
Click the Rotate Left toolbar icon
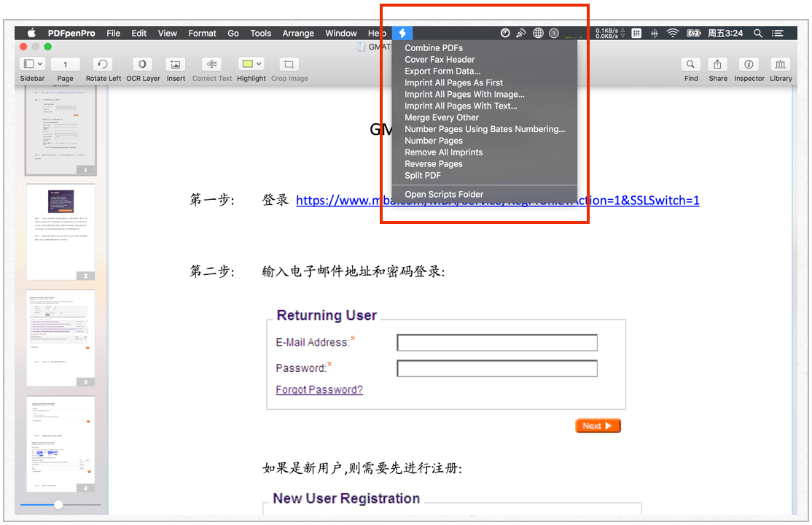pyautogui.click(x=103, y=63)
